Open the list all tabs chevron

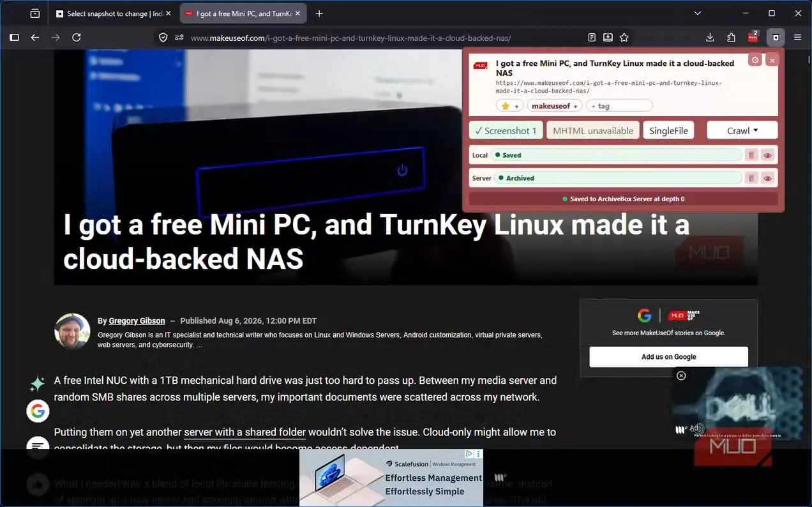click(698, 13)
